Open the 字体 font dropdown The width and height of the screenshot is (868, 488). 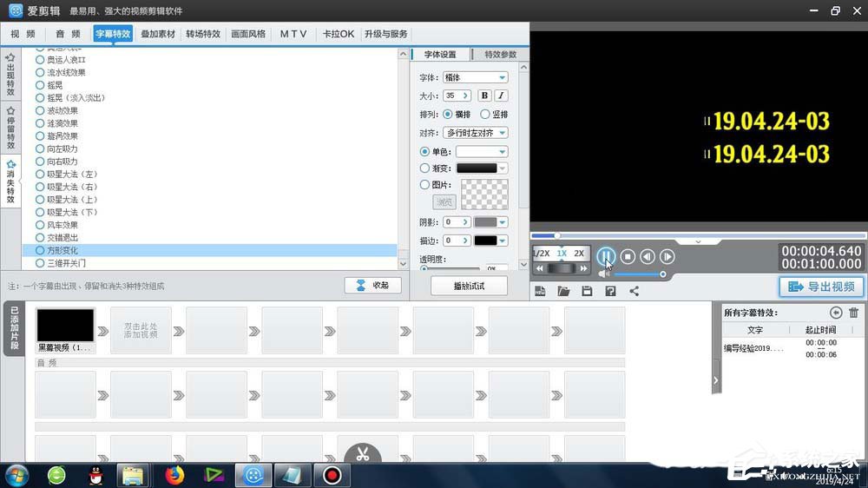[x=476, y=77]
